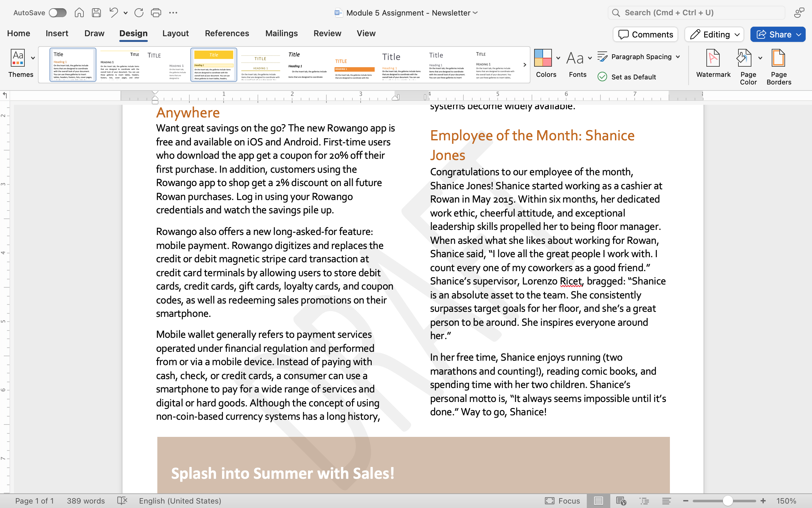Click the '389 words' word count
The width and height of the screenshot is (812, 508).
tap(86, 501)
